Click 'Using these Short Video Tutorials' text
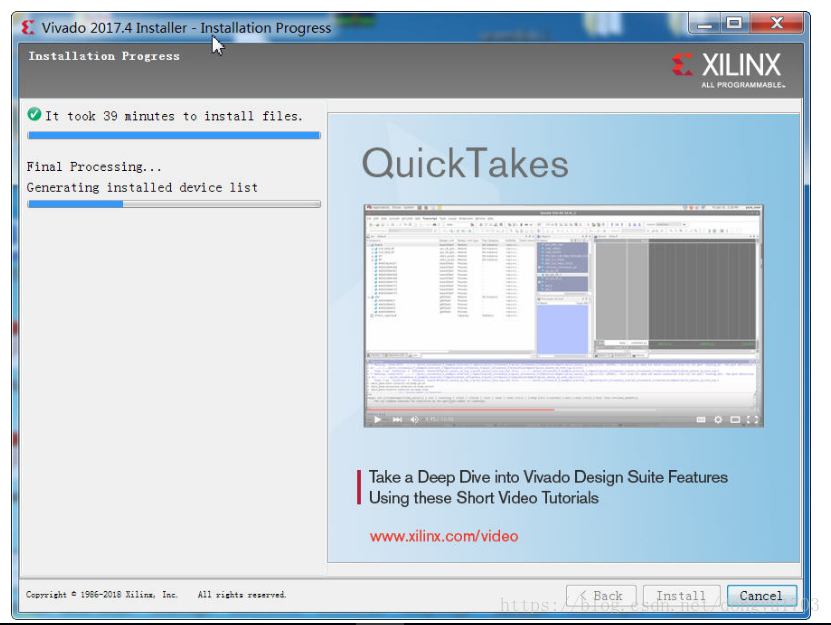Viewport: 831px width, 625px height. click(x=484, y=498)
